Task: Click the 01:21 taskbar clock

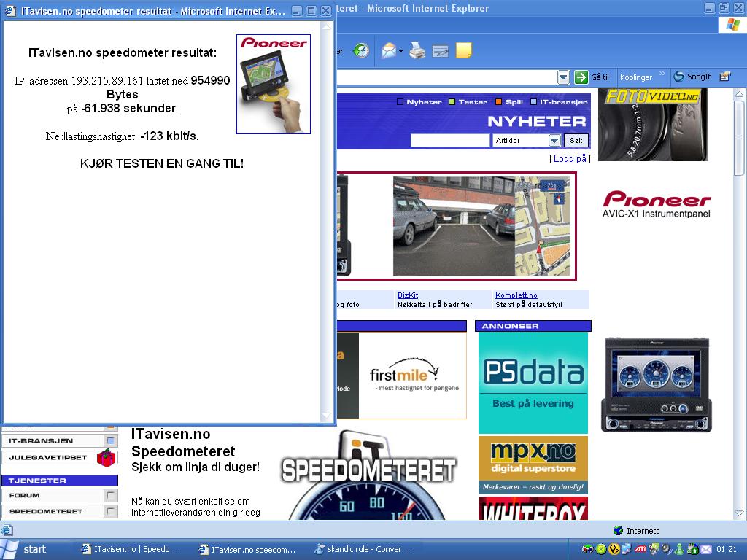Action: (726, 549)
